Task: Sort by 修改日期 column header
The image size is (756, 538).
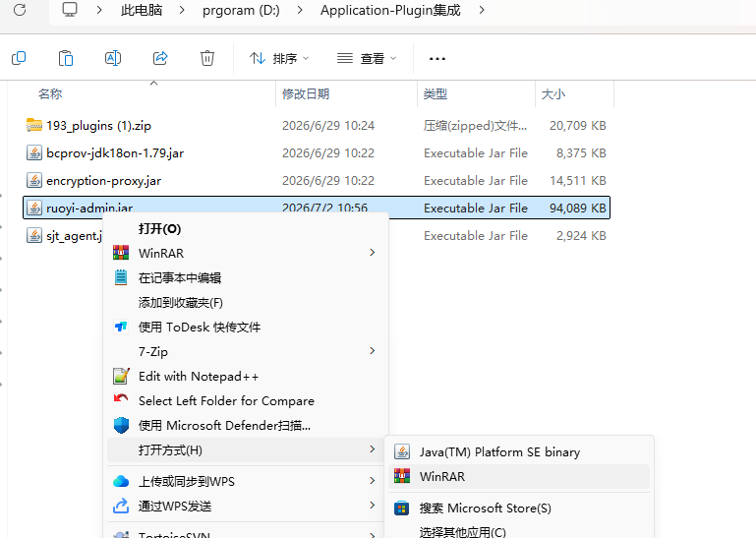Action: pyautogui.click(x=306, y=93)
